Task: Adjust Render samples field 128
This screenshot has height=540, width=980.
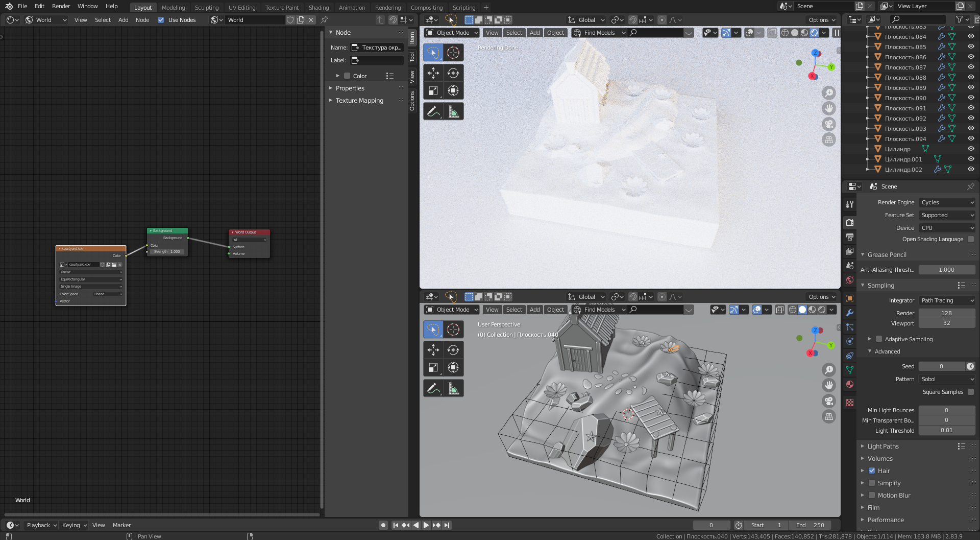Action: pyautogui.click(x=947, y=313)
